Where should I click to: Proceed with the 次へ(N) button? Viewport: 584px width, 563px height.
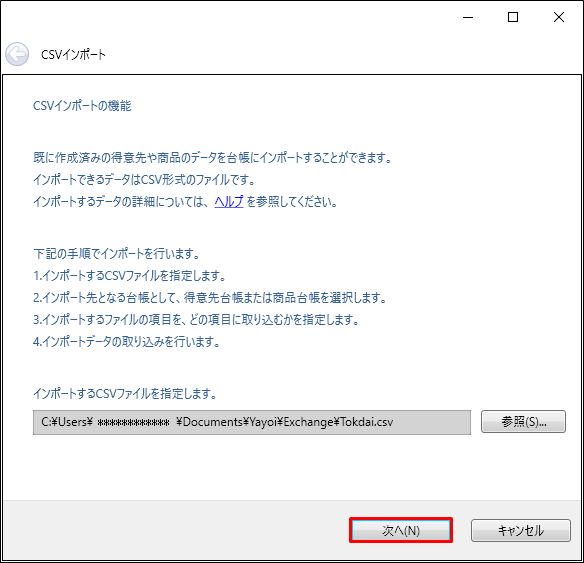pos(401,530)
